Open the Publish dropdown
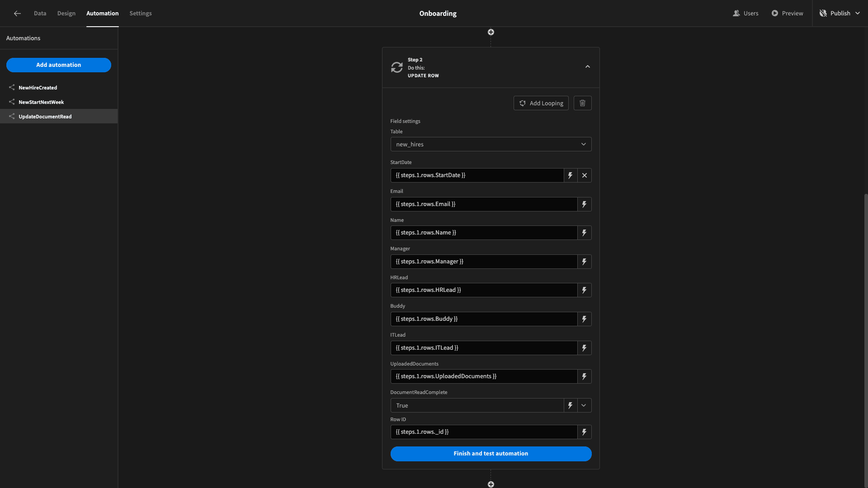Viewport: 868px width, 488px height. [840, 14]
